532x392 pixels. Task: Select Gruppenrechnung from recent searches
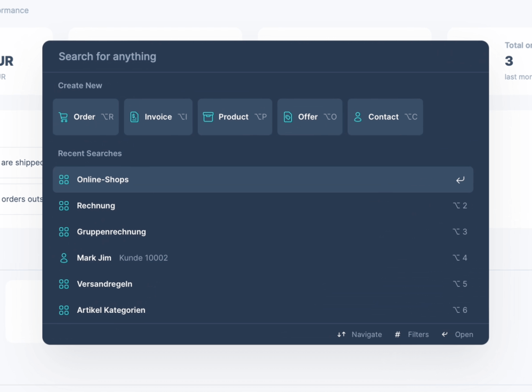click(111, 232)
